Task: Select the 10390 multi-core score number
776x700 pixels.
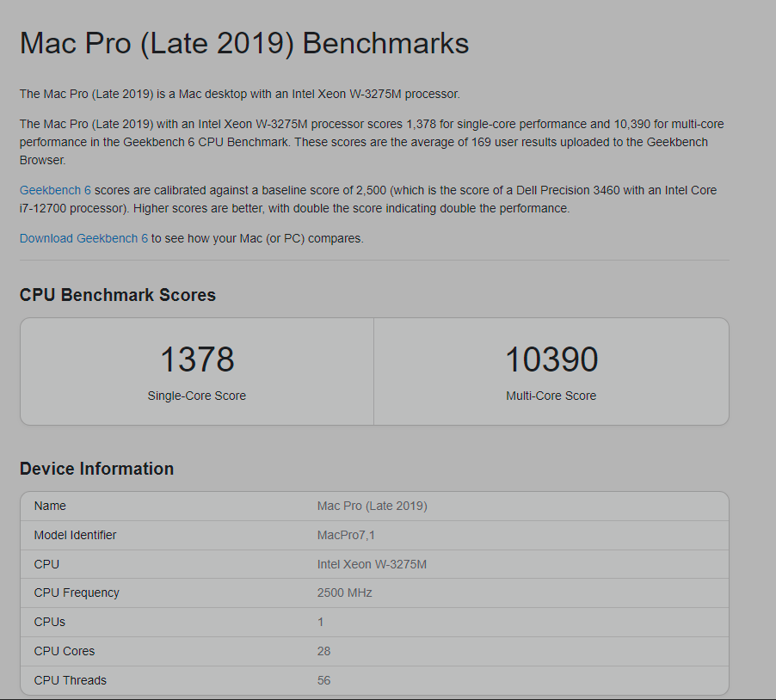Action: pos(551,359)
